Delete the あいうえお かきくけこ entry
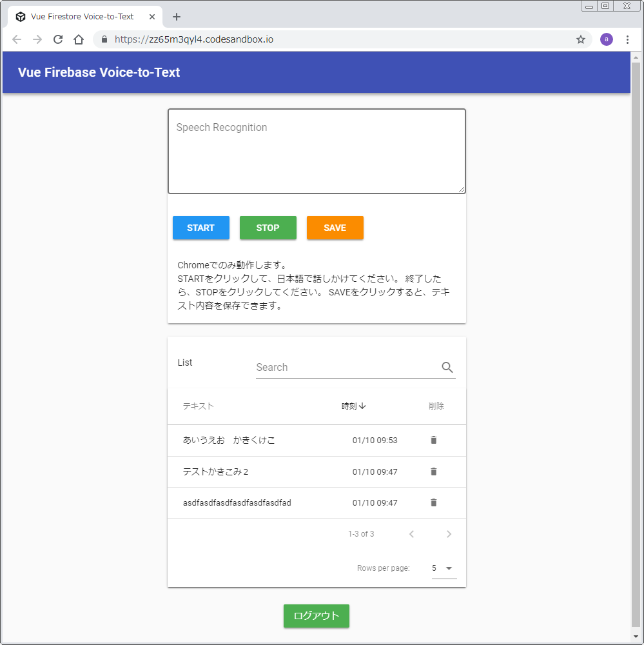This screenshot has height=645, width=644. click(x=433, y=440)
